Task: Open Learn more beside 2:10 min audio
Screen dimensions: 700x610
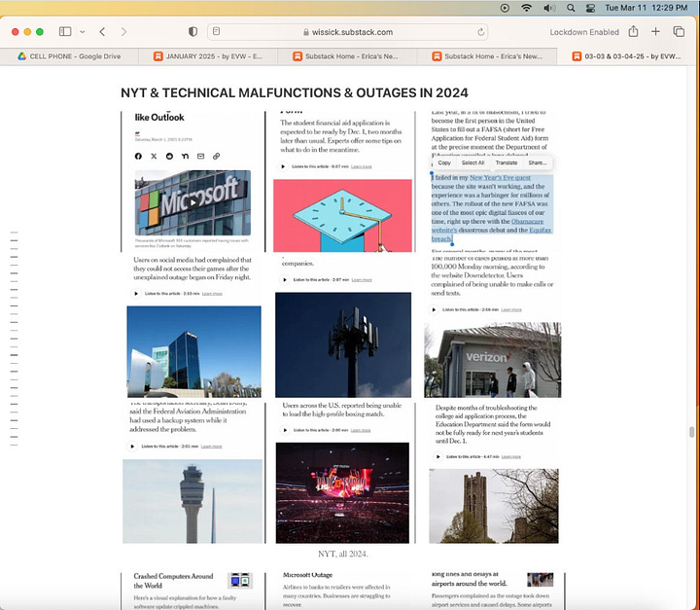Action: pyautogui.click(x=212, y=294)
